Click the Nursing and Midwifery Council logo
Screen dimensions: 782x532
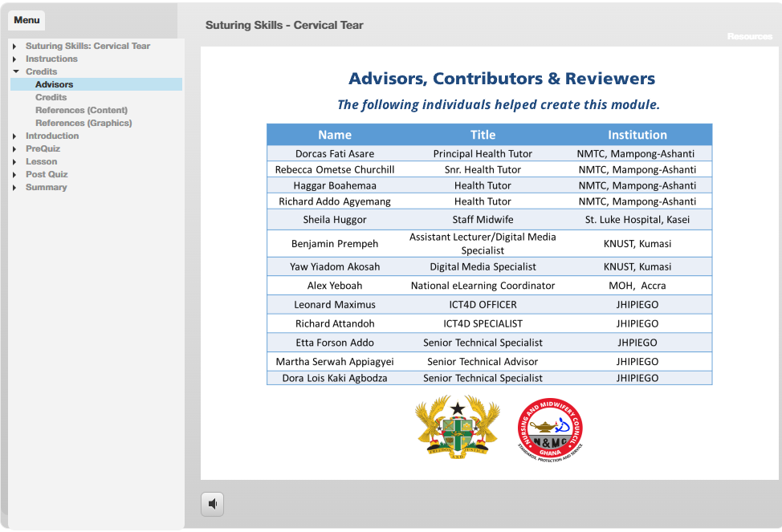point(550,429)
